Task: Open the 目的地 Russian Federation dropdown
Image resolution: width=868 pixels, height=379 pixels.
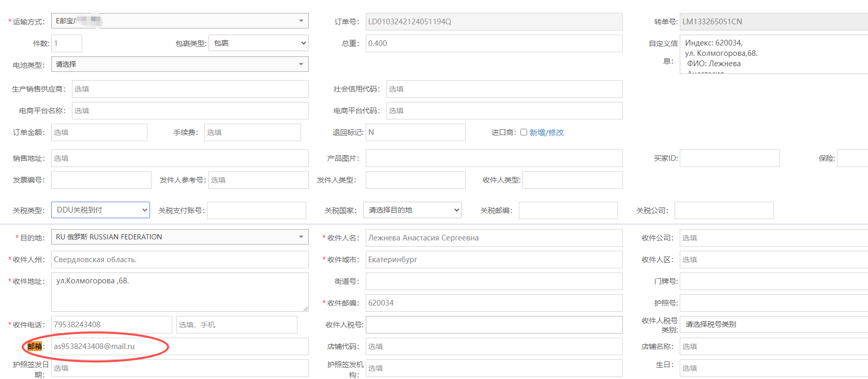Action: (x=179, y=237)
